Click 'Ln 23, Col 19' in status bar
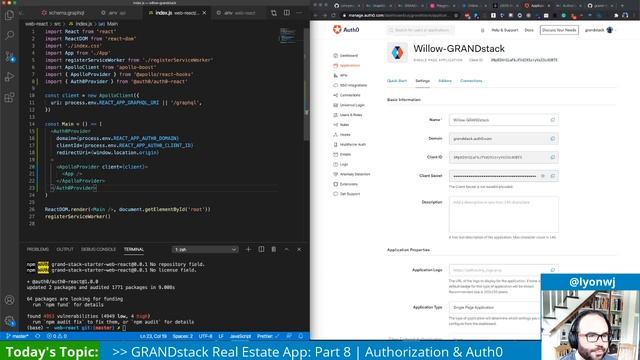Image resolution: width=640 pixels, height=360 pixels. pyautogui.click(x=153, y=336)
